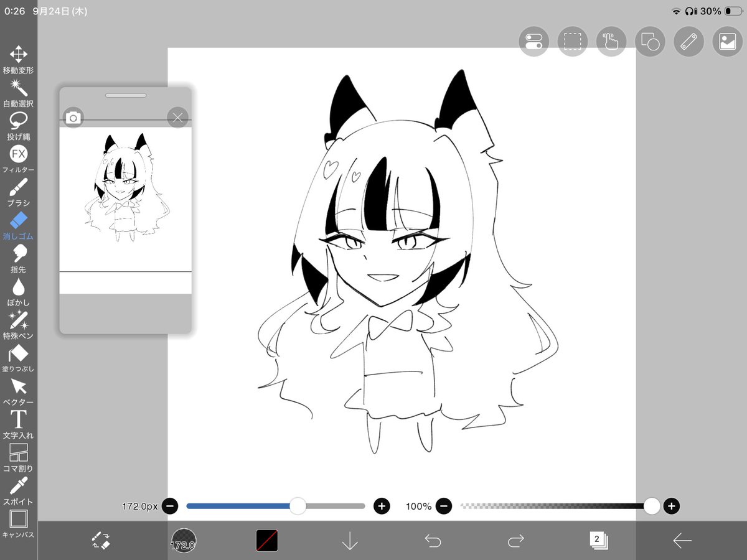This screenshot has width=747, height=560.
Task: Open the フィルター FX tool
Action: (18, 159)
